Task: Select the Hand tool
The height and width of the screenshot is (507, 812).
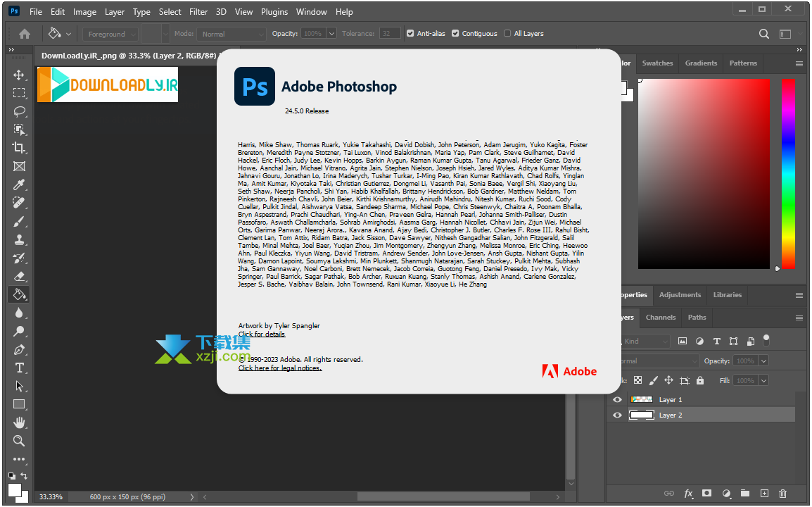Action: (x=19, y=423)
